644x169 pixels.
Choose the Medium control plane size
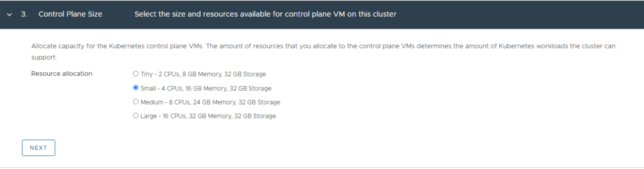point(136,102)
